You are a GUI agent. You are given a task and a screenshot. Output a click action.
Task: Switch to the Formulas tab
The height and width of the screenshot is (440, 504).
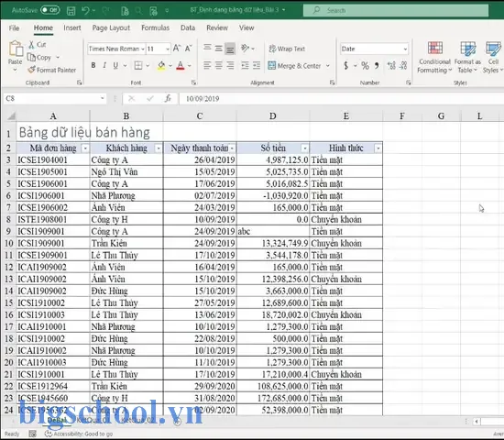pos(155,28)
